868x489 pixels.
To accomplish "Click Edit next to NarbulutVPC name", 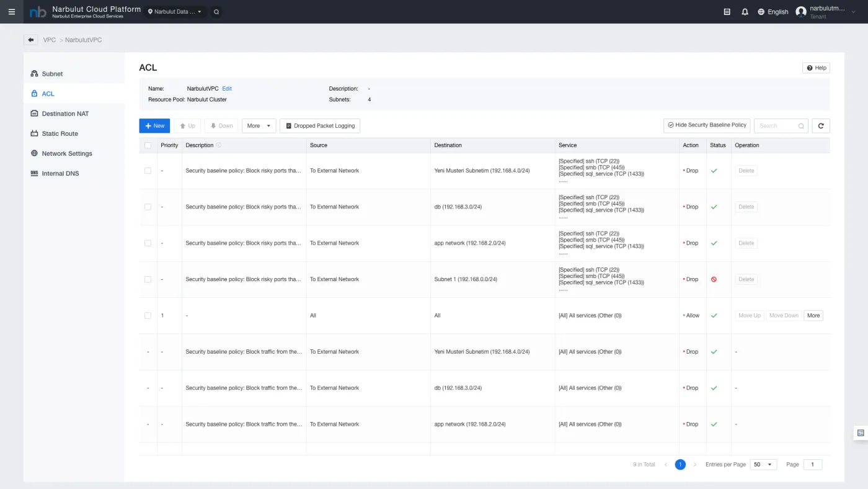I will point(227,89).
